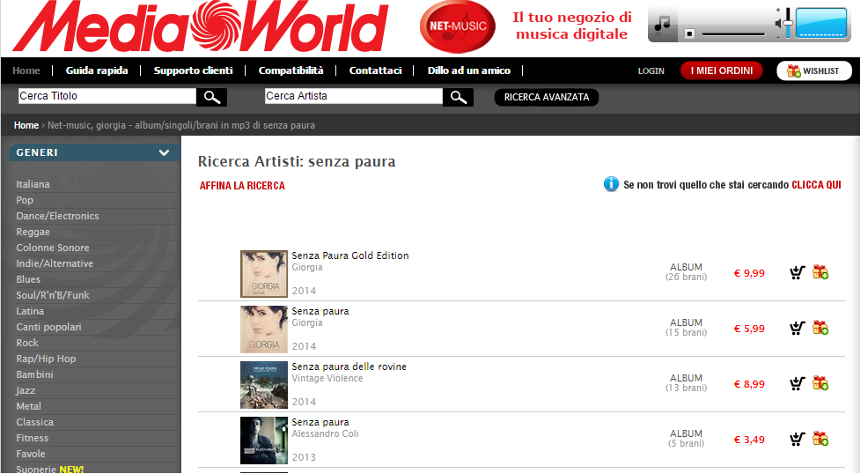Image resolution: width=868 pixels, height=474 pixels.
Task: Open Guida rapida in the nav bar
Action: tap(97, 70)
